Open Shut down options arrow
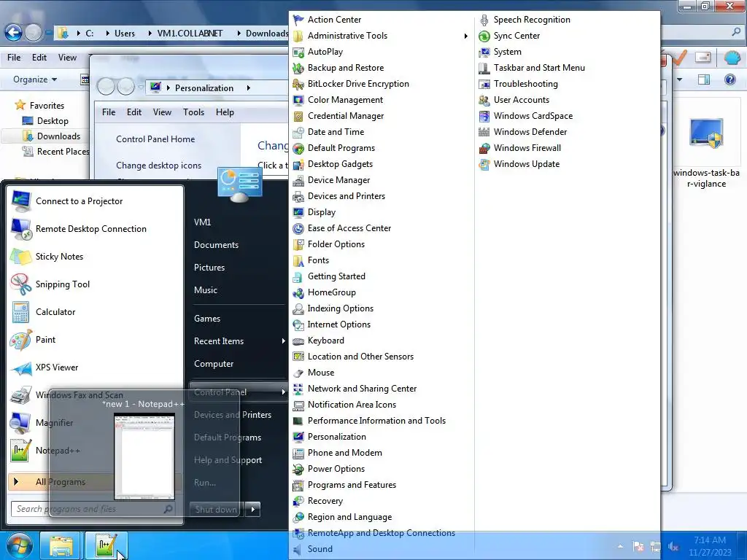Viewport: 747px width, 560px height. tap(253, 509)
